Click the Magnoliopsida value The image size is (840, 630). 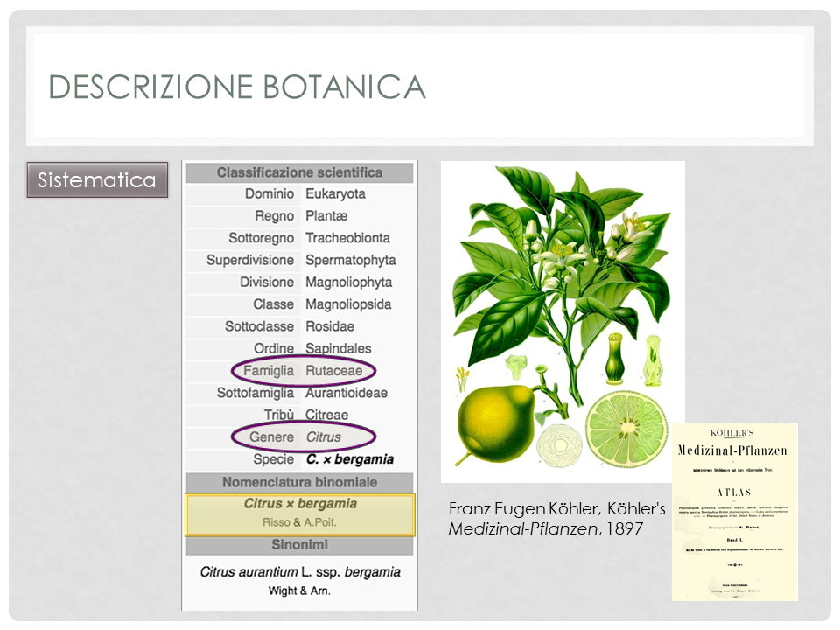348,304
